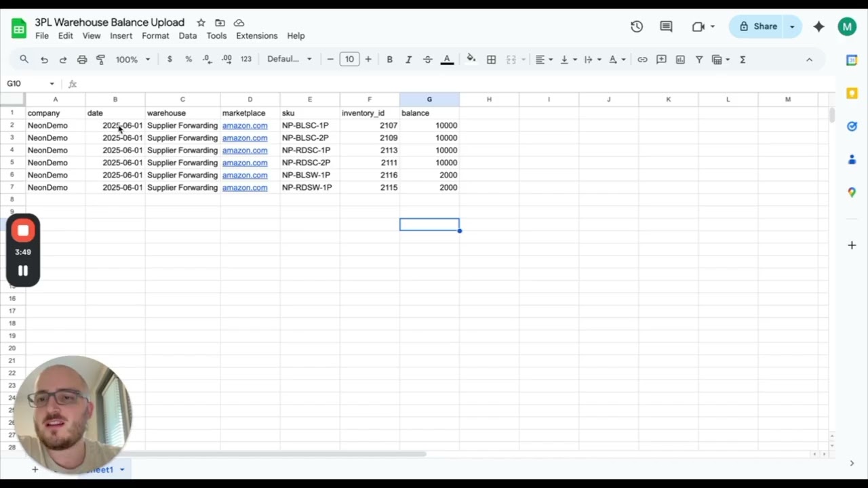Activate the paint format tool
868x488 pixels.
click(100, 60)
